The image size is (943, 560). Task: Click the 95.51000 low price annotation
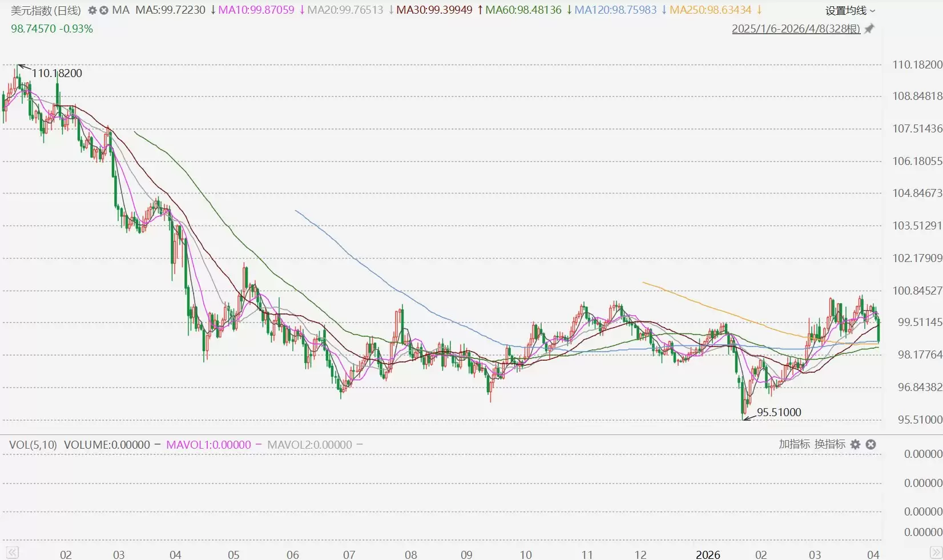(x=779, y=412)
